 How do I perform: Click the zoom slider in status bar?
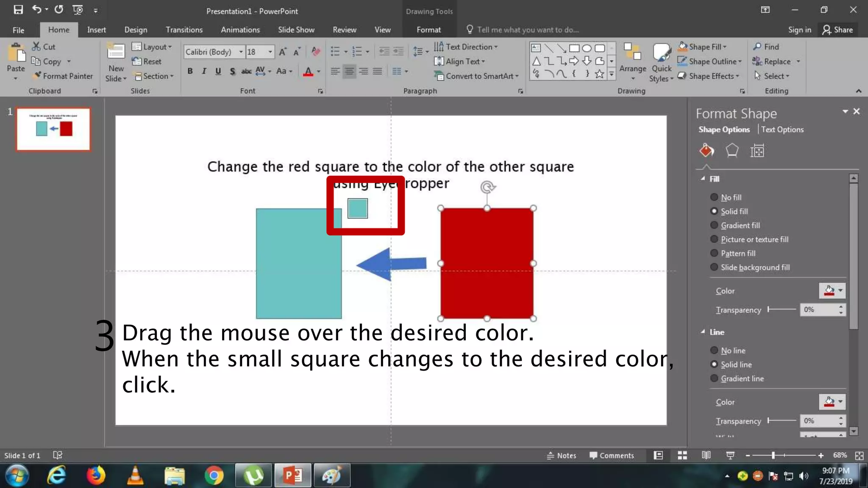[x=773, y=455]
